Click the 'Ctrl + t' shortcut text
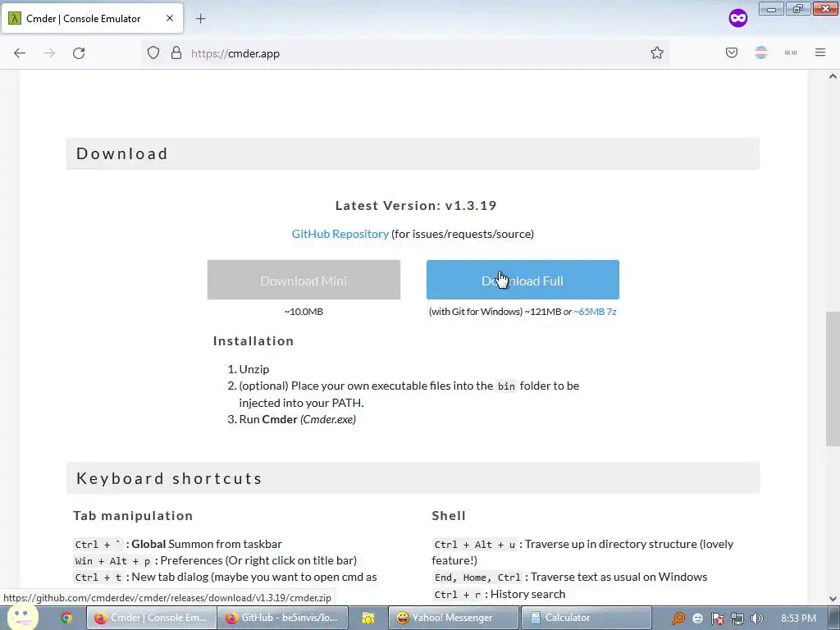Screen dimensions: 840x630 [98, 577]
